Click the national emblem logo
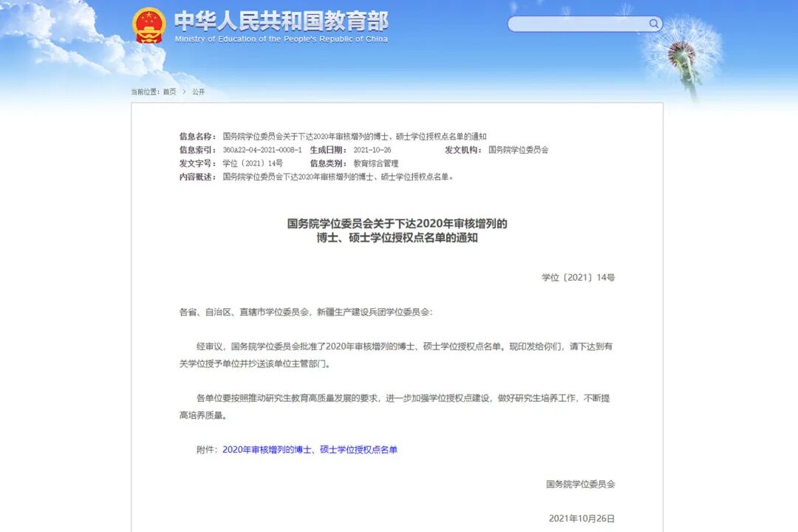Image resolution: width=798 pixels, height=532 pixels. (x=149, y=25)
